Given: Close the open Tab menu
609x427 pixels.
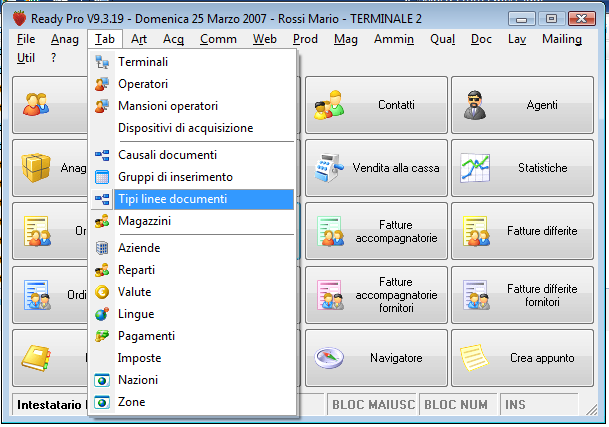Looking at the screenshot, I should coord(105,39).
